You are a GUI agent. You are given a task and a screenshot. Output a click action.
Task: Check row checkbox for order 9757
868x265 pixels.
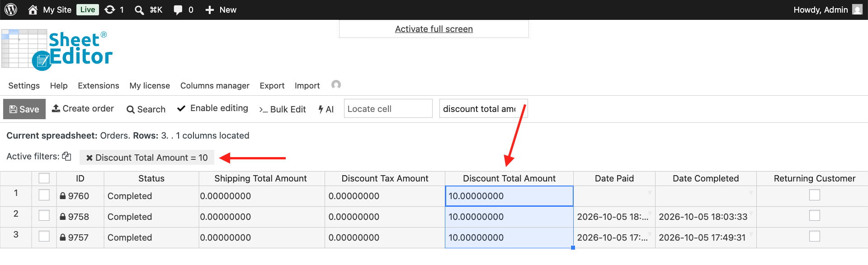click(x=44, y=236)
